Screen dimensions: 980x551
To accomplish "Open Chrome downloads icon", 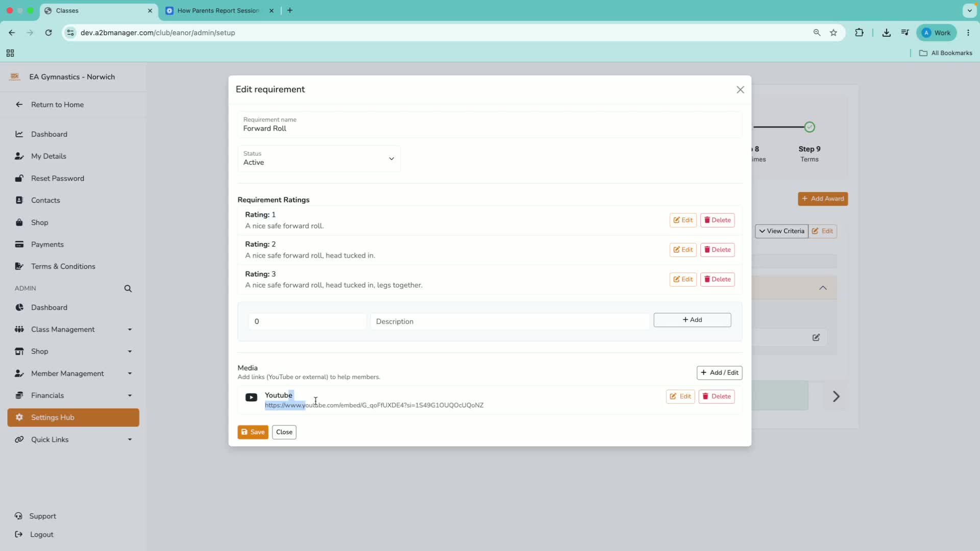I will pos(887,33).
